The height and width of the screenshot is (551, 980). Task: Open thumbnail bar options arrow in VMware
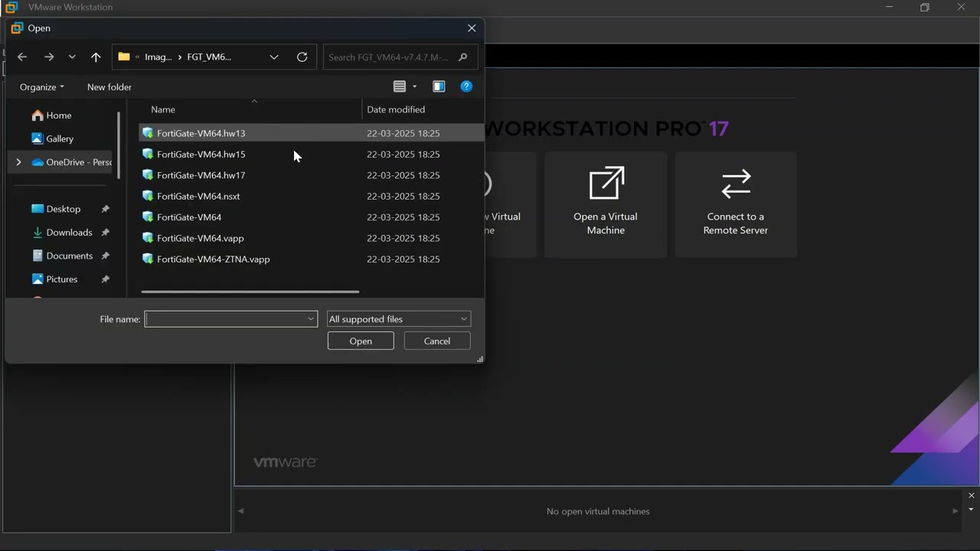(x=972, y=510)
